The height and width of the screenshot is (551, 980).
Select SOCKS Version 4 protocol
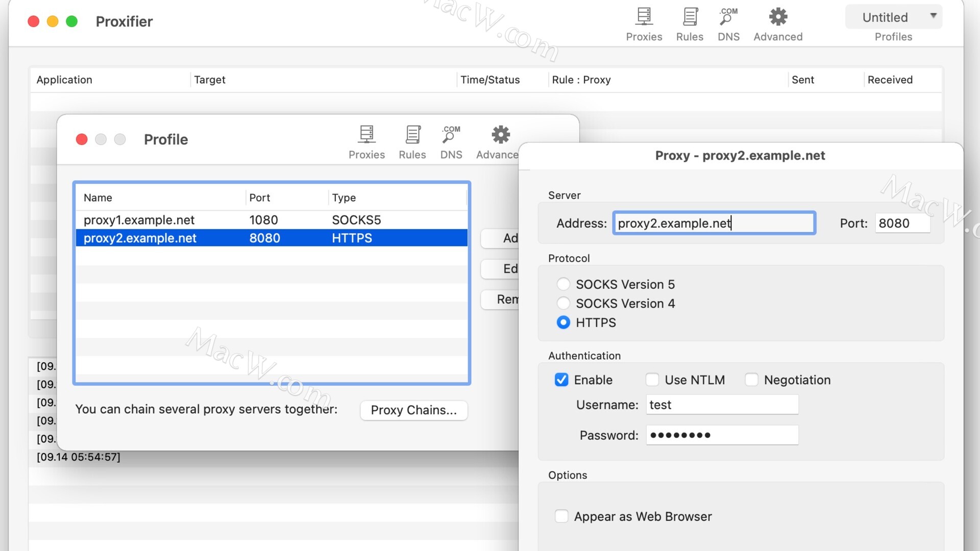point(563,304)
